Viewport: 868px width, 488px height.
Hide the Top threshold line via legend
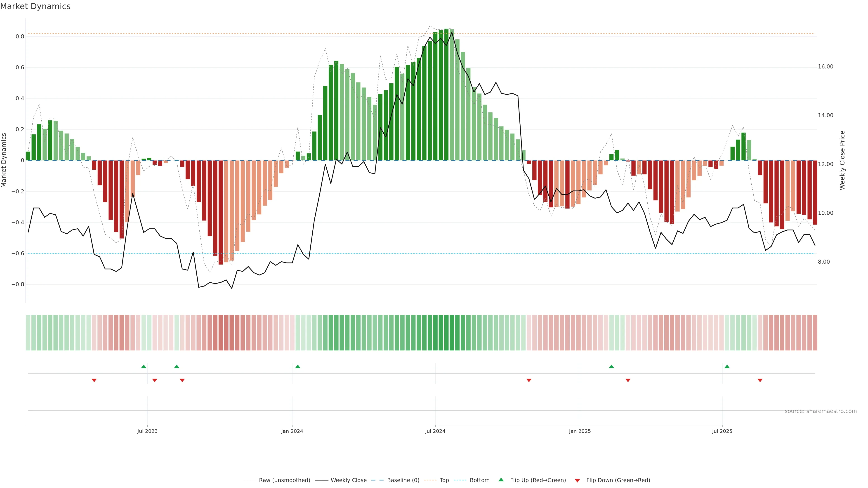(x=444, y=480)
